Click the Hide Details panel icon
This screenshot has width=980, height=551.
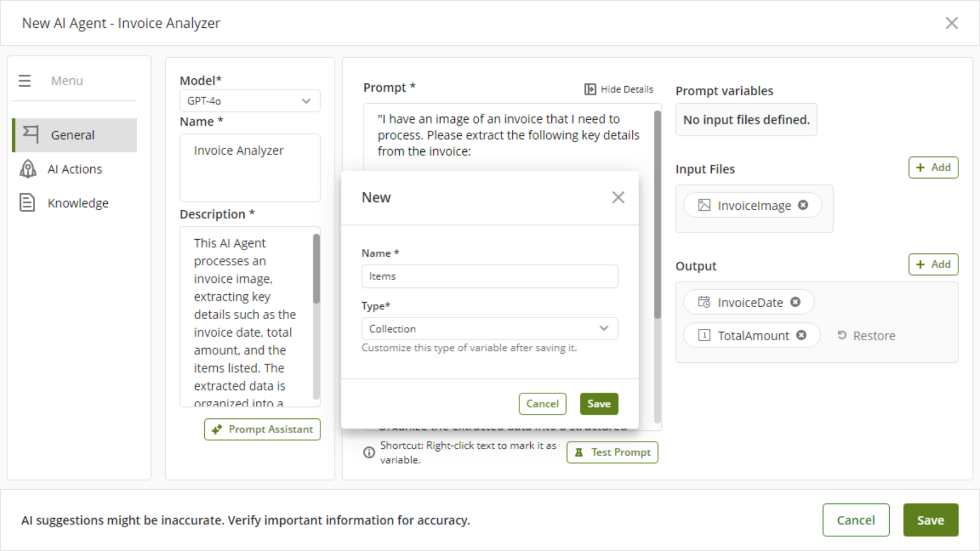(590, 90)
